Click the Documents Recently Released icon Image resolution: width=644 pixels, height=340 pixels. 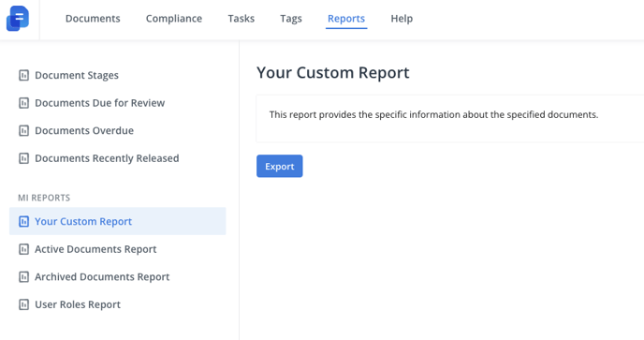tap(23, 158)
